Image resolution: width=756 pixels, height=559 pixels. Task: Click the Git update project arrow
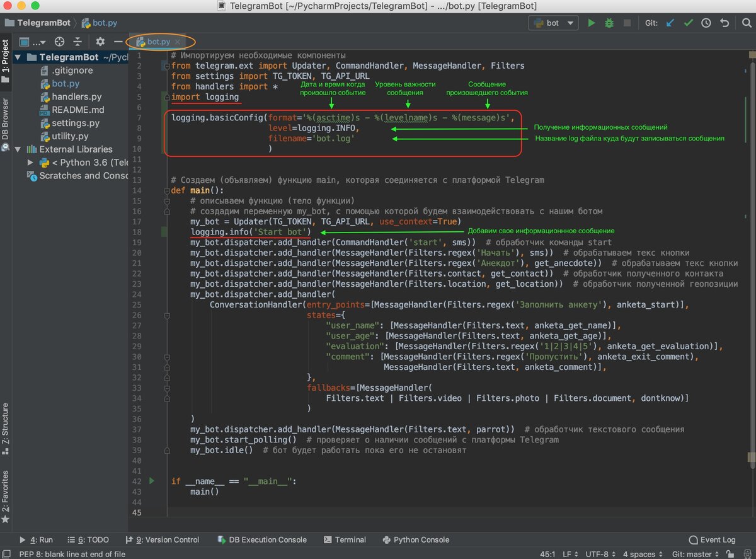point(670,23)
